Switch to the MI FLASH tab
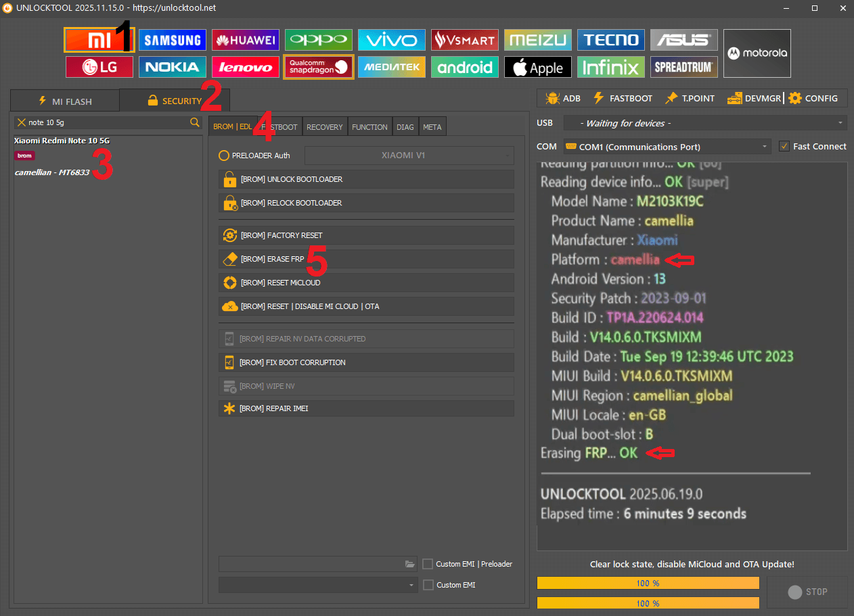Screen dimensions: 854x616 pos(65,101)
